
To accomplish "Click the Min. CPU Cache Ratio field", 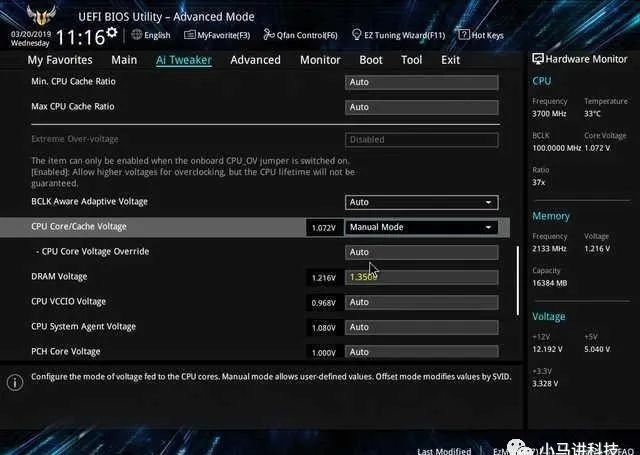I will pos(422,82).
